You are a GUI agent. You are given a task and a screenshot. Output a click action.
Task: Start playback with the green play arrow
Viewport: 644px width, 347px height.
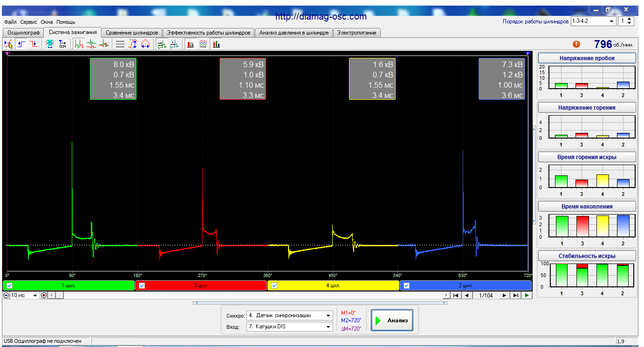[x=527, y=295]
